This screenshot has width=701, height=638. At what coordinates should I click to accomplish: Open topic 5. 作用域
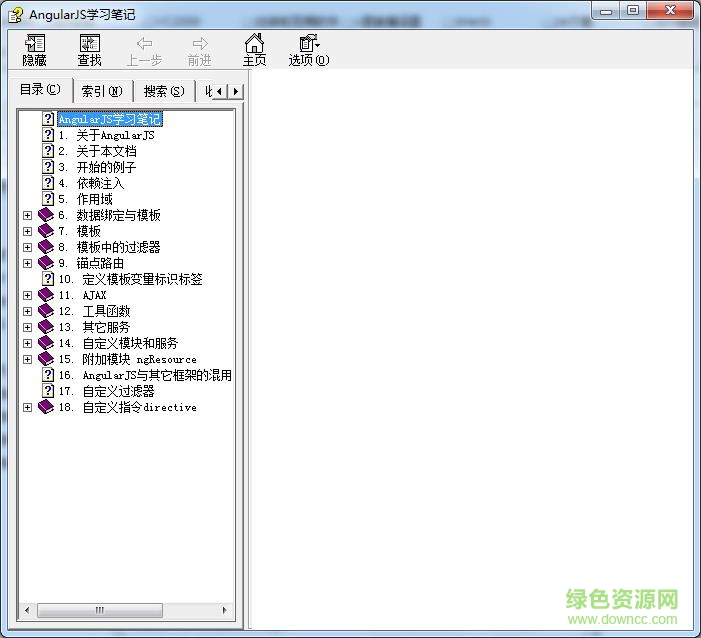point(85,199)
